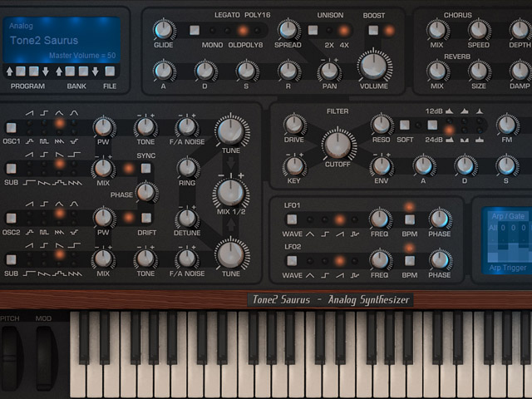Click the PROGRAM down arrow
The height and width of the screenshot is (399, 532).
click(x=46, y=71)
